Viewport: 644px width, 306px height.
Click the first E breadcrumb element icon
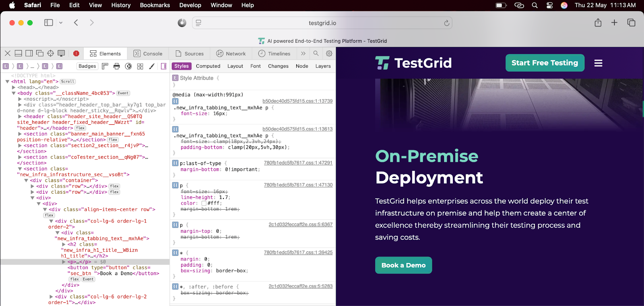pyautogui.click(x=6, y=66)
